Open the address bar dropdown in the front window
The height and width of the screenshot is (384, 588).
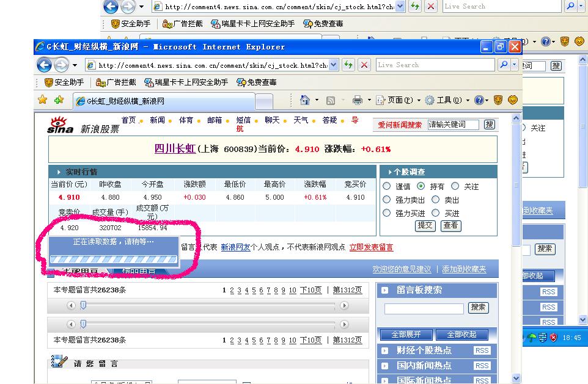[334, 65]
